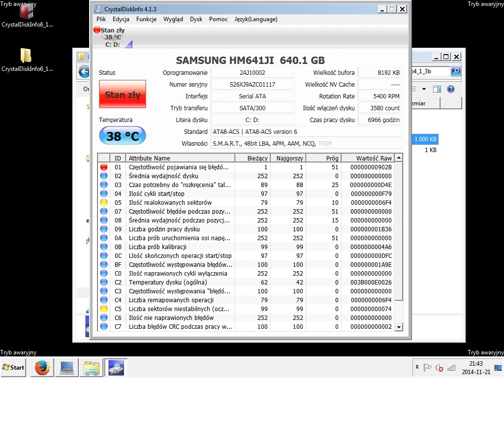Click the yellow status circle for attribute C5
This screenshot has height=443, width=504.
point(103,309)
